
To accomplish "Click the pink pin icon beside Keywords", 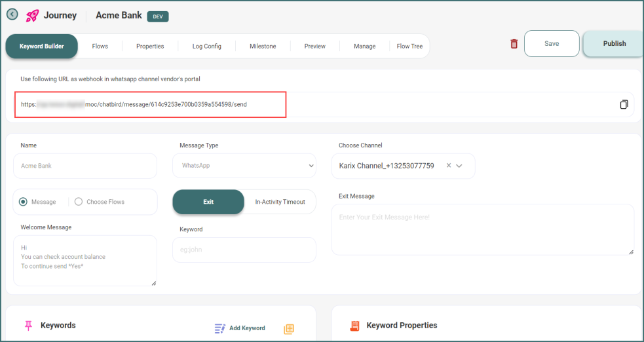I will [28, 326].
